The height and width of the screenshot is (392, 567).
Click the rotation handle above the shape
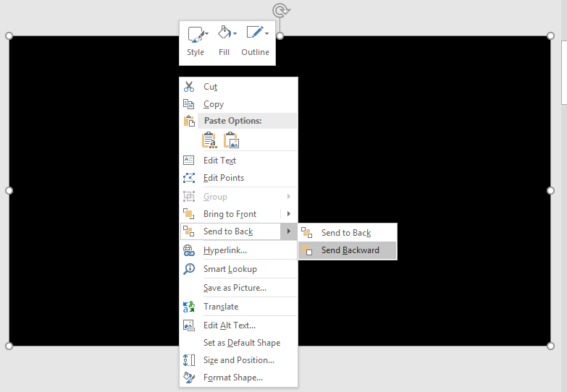pos(281,10)
